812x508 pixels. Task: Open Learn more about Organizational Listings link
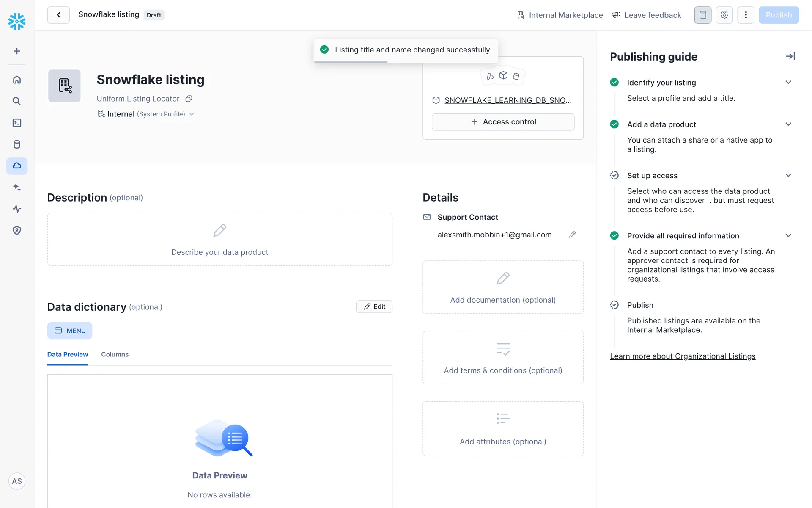point(682,356)
